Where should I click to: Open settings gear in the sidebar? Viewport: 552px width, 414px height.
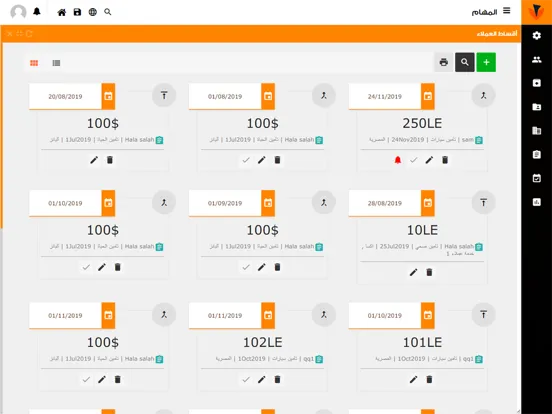click(537, 36)
